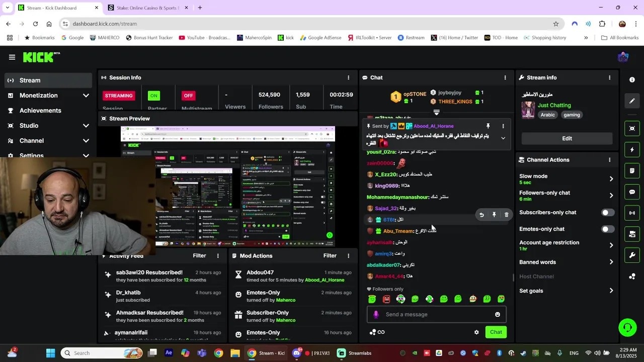Click Mod Actions Filter button

pos(330,256)
